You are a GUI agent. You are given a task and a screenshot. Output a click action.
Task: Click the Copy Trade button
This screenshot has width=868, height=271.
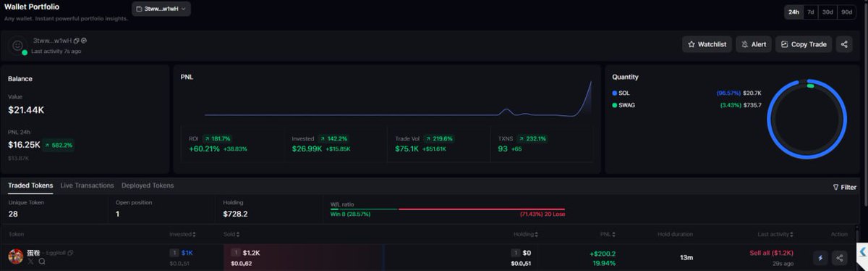pos(804,44)
